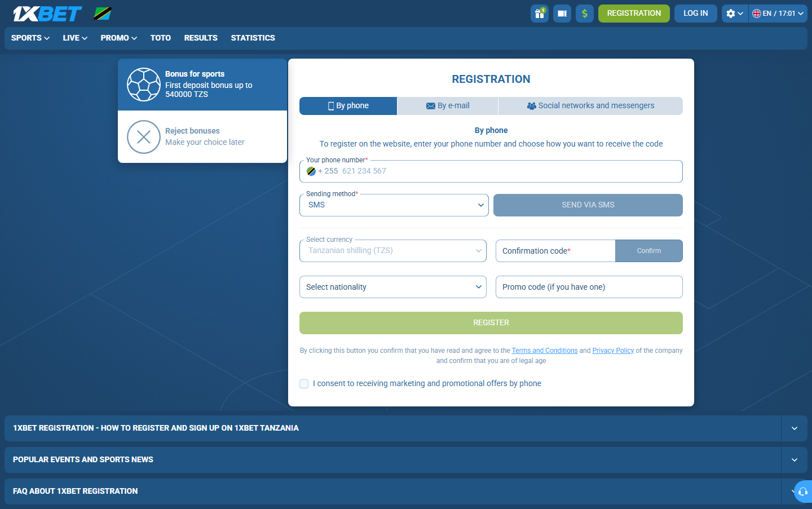Switch to the By phone tab
Screen dimensions: 812x509
[348, 106]
